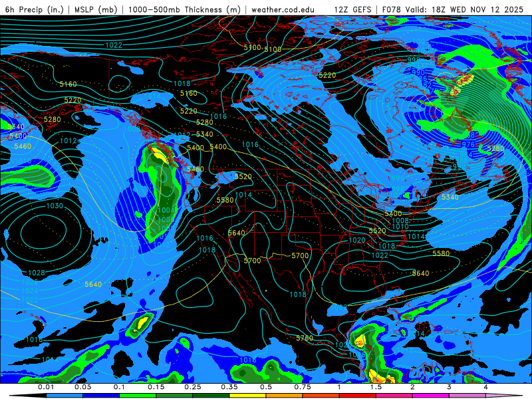Screen dimensions: 532x399
Task: Click the "12Z GEFS" model run label
Action: coord(352,9)
